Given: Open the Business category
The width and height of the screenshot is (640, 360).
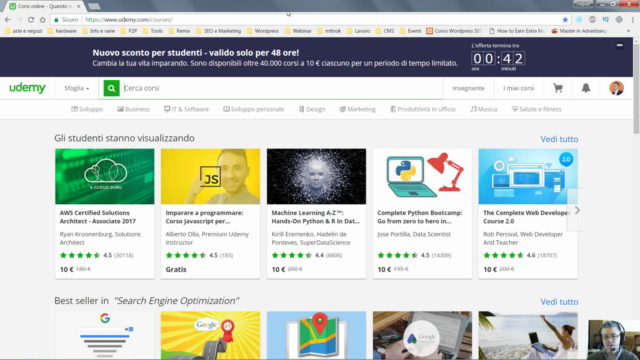Looking at the screenshot, I should [133, 109].
